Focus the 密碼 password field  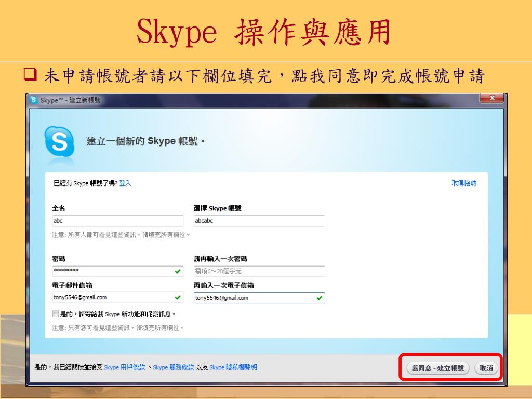pyautogui.click(x=118, y=271)
